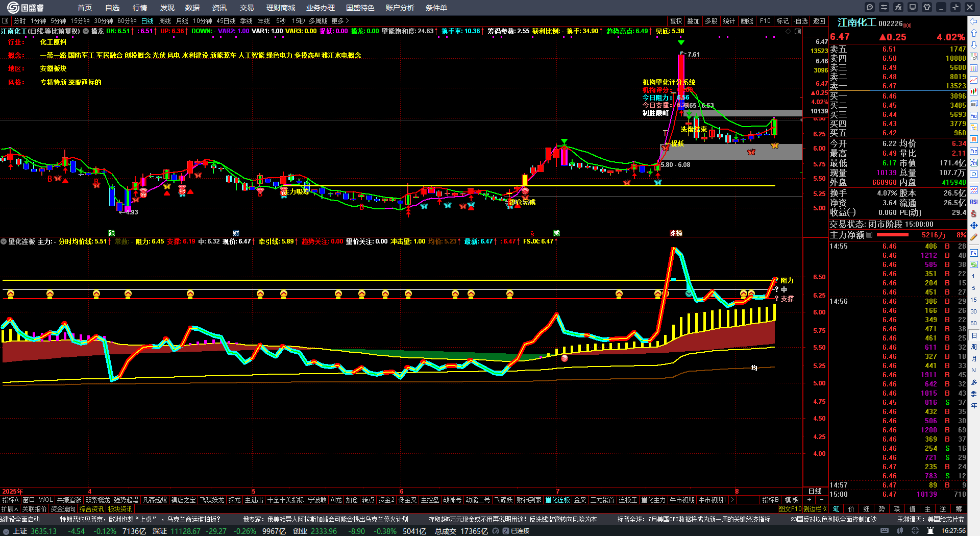
Task: Click the rook tower icon in status bar
Action: coord(930,531)
